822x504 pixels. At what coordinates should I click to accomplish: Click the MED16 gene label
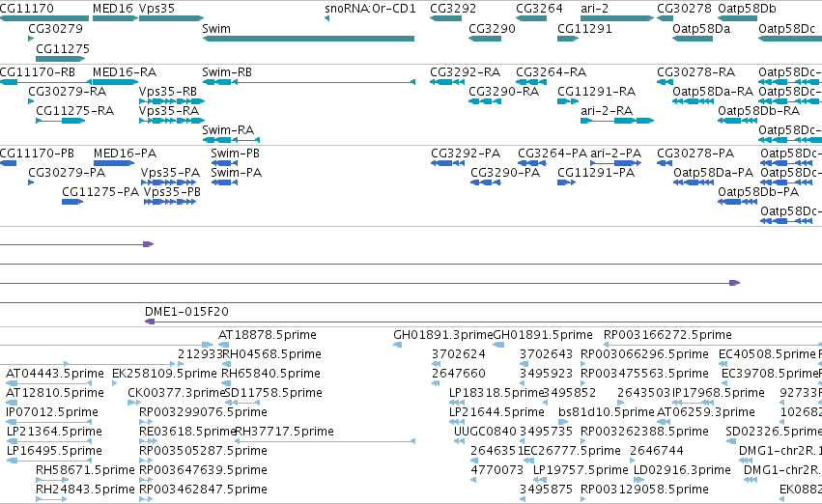(x=113, y=9)
